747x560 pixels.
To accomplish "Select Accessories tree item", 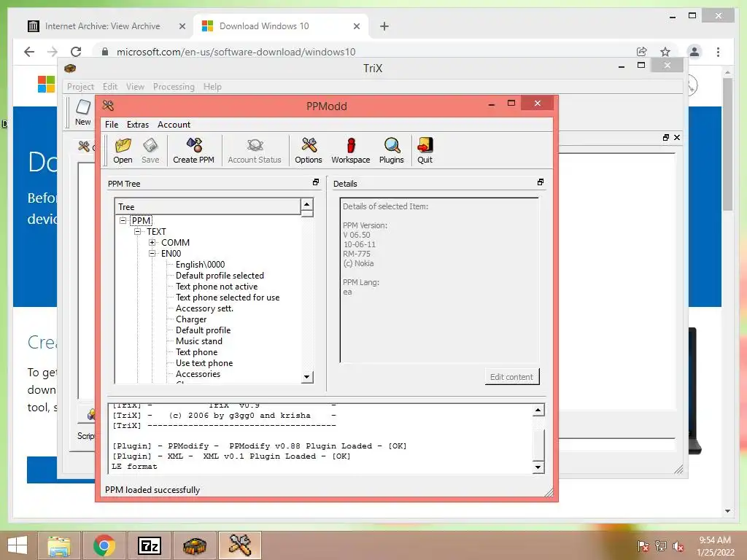I will tap(198, 374).
